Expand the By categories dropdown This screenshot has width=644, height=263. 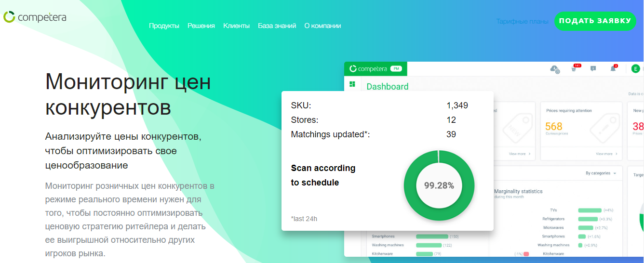point(601,173)
